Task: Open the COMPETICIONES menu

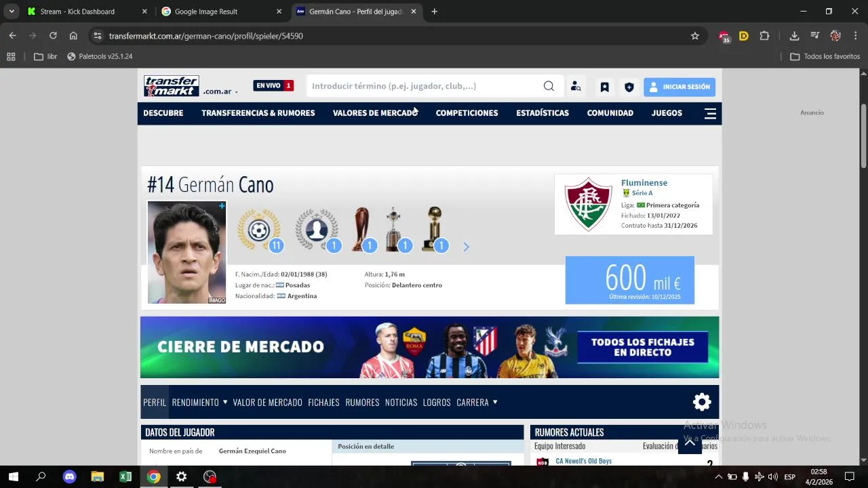Action: (467, 113)
